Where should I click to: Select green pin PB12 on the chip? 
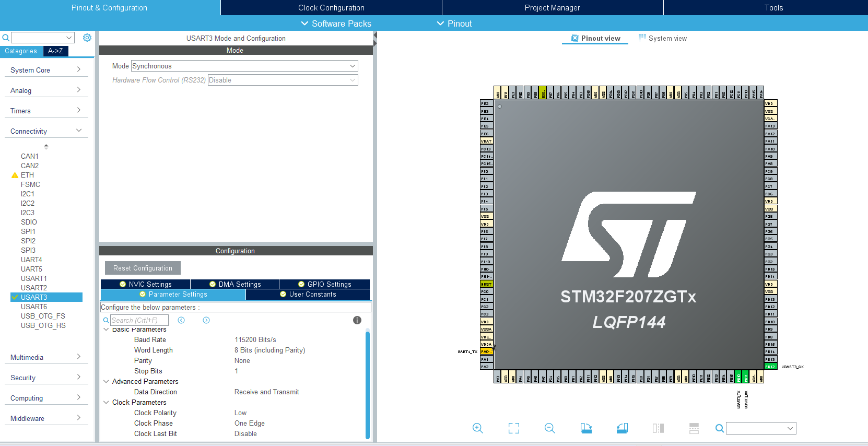click(x=771, y=367)
